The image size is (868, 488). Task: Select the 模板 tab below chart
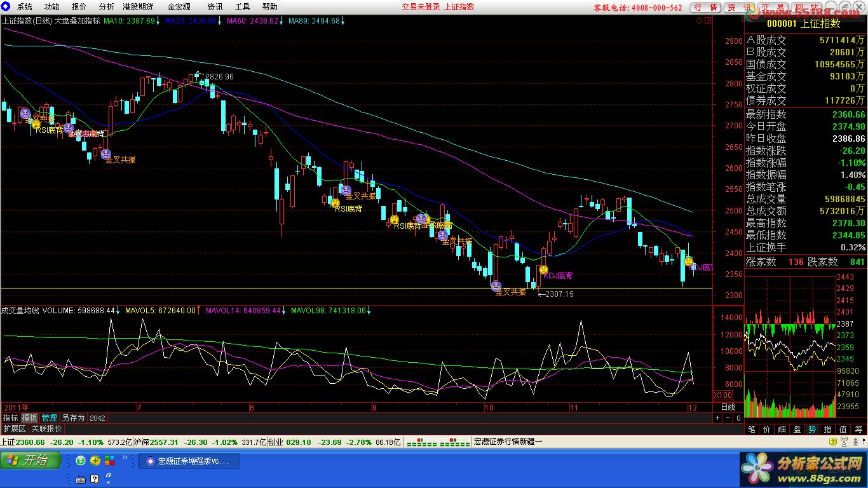[x=29, y=418]
